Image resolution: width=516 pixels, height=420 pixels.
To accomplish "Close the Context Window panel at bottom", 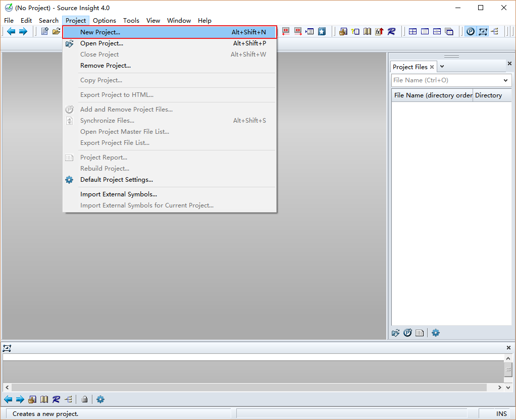I will pyautogui.click(x=508, y=348).
